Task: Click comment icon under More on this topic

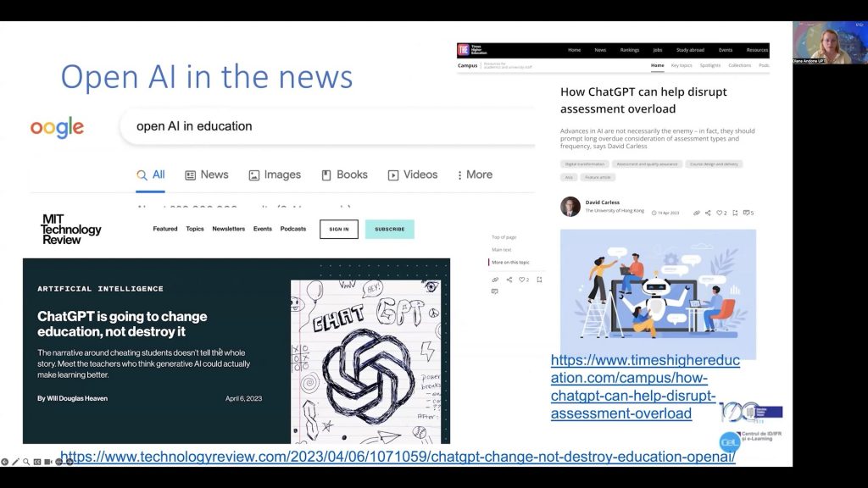Action: pos(495,291)
